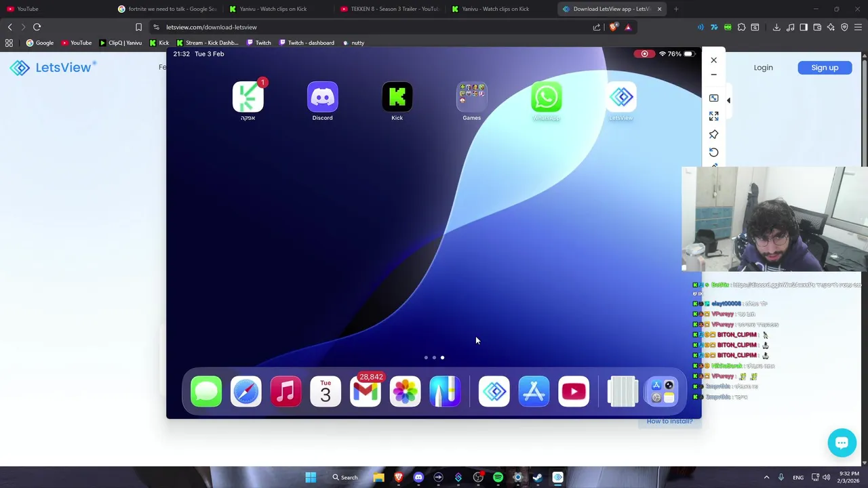Open Leo AI sparkle icon
This screenshot has height=488, width=868.
(831, 27)
